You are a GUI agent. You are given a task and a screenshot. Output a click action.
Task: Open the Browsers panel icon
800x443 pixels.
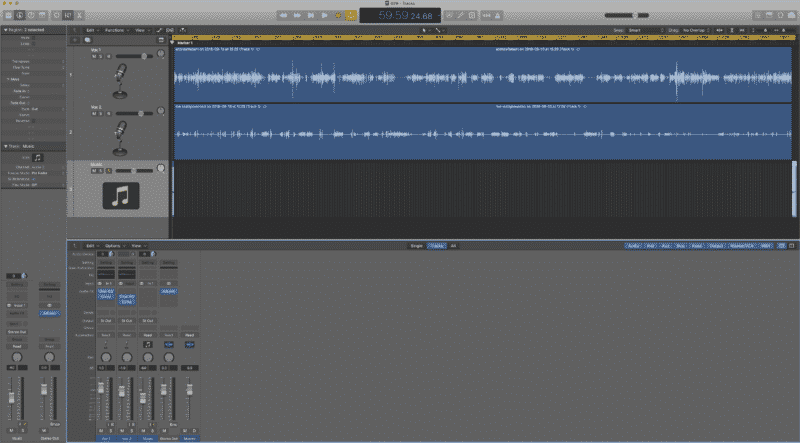pos(792,15)
